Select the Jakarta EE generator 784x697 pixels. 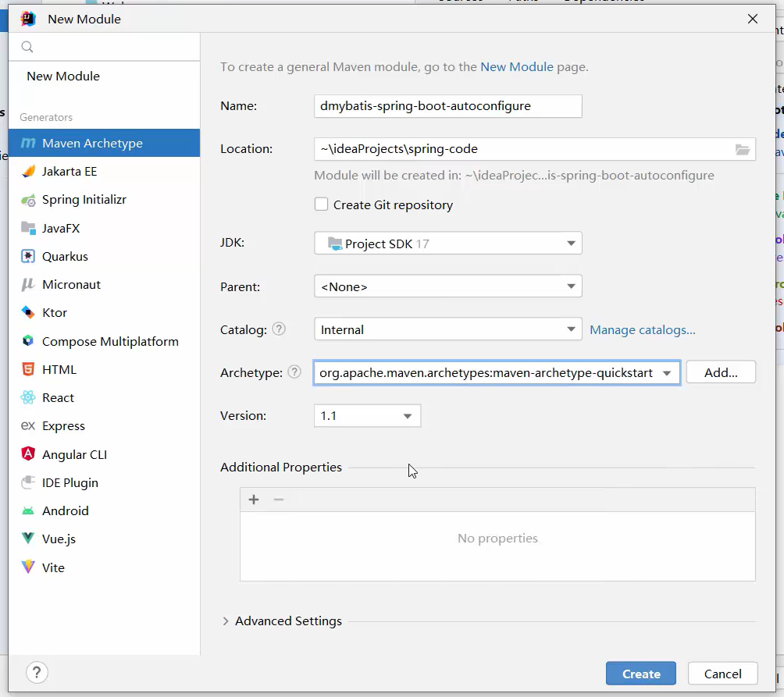[x=104, y=172]
